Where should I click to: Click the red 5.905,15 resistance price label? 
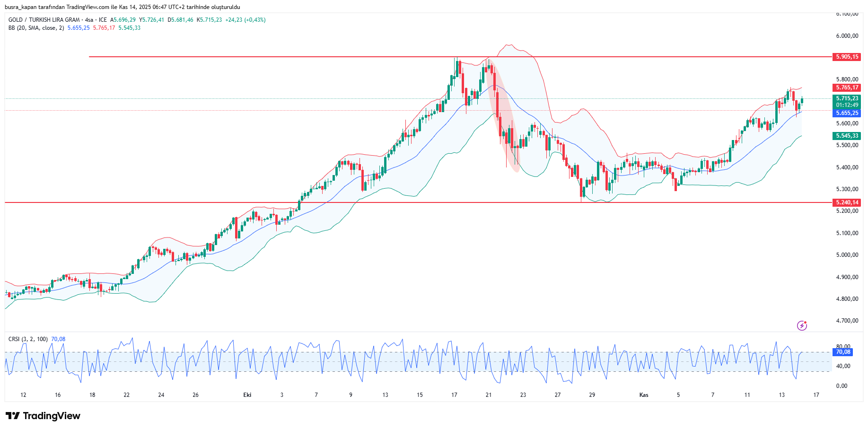pyautogui.click(x=846, y=57)
